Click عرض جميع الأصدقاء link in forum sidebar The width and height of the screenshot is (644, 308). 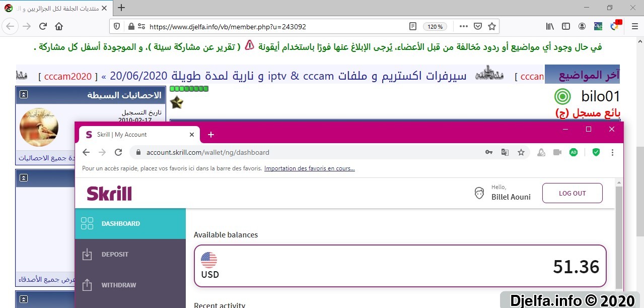point(45,280)
